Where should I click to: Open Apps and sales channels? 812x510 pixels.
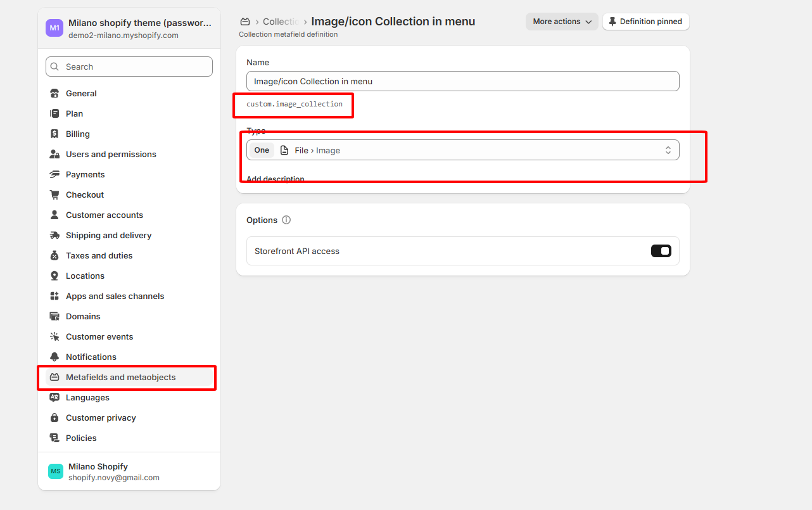[115, 296]
